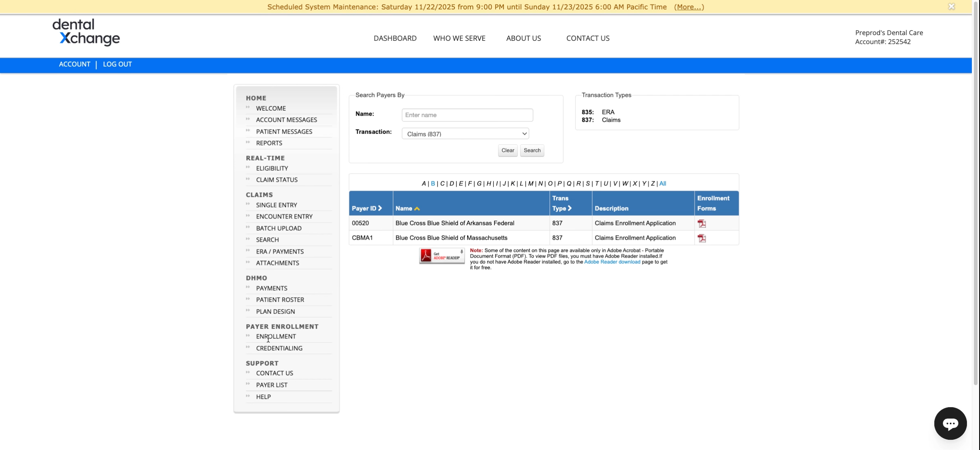Open the More maintenance details link
This screenshot has height=450, width=980.
click(689, 7)
